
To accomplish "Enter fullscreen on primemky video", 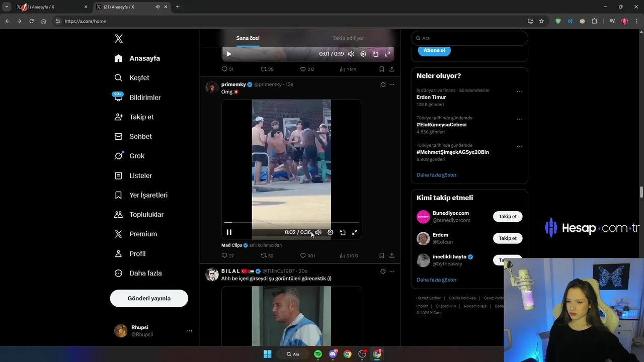I will point(355,232).
